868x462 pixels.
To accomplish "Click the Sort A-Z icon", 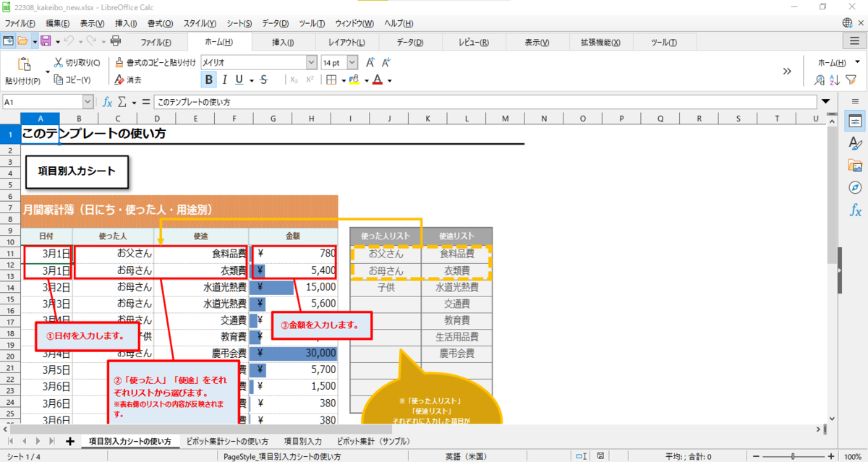I will (x=835, y=80).
